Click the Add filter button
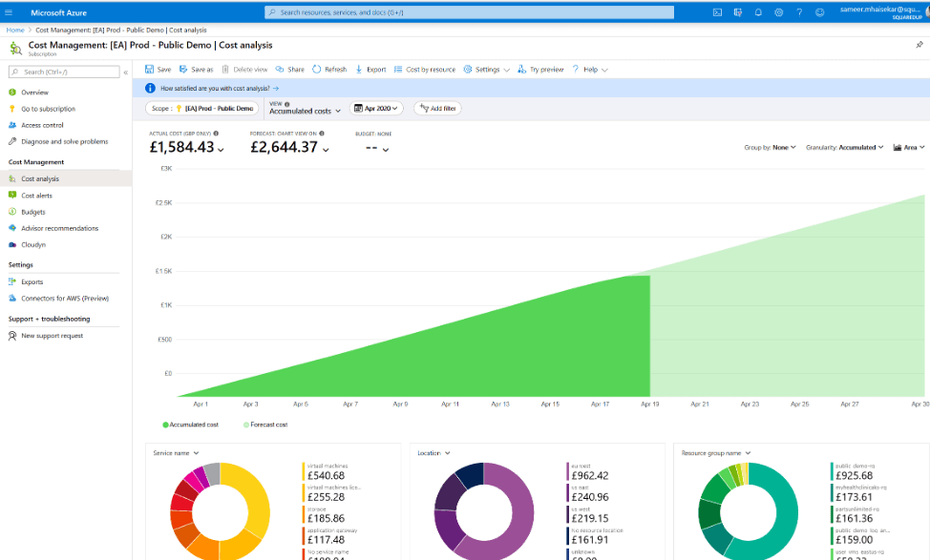The width and height of the screenshot is (930, 560). (437, 109)
